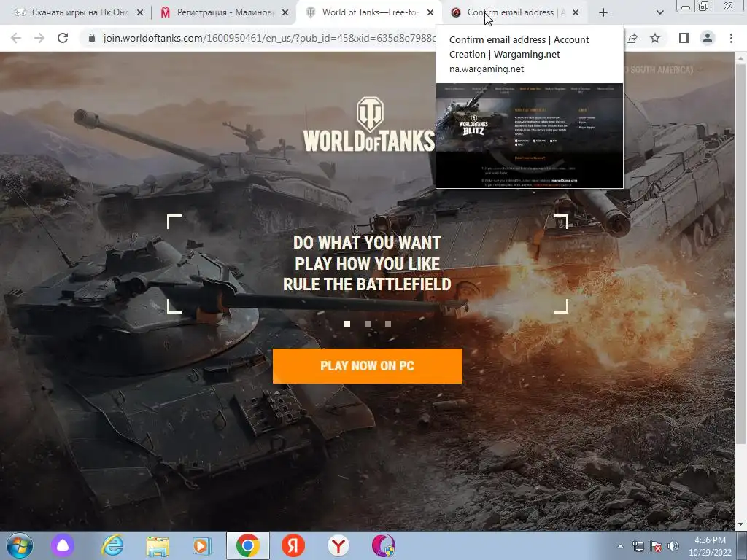This screenshot has width=747, height=560.
Task: Open the browser side panel
Action: click(x=684, y=38)
